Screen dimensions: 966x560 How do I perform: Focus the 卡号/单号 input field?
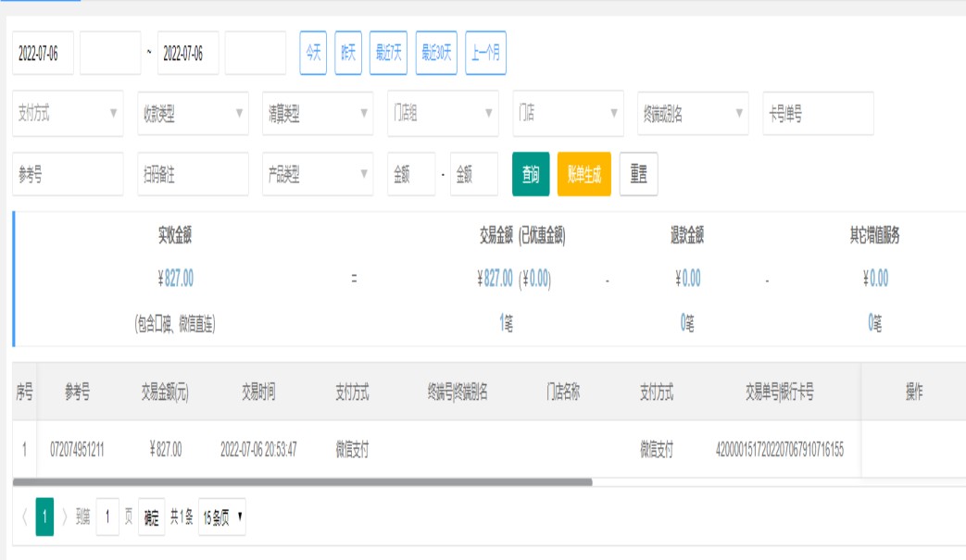click(x=818, y=114)
